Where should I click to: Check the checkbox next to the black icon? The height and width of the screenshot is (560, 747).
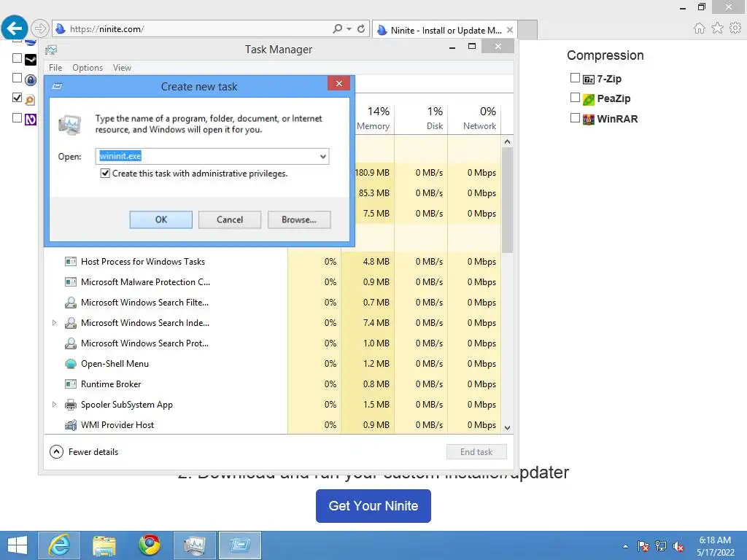pyautogui.click(x=18, y=58)
